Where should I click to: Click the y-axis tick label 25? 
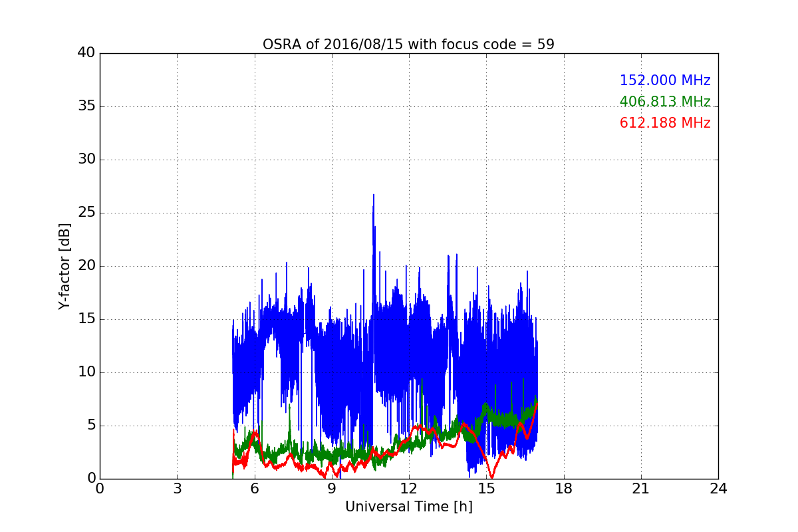click(86, 213)
